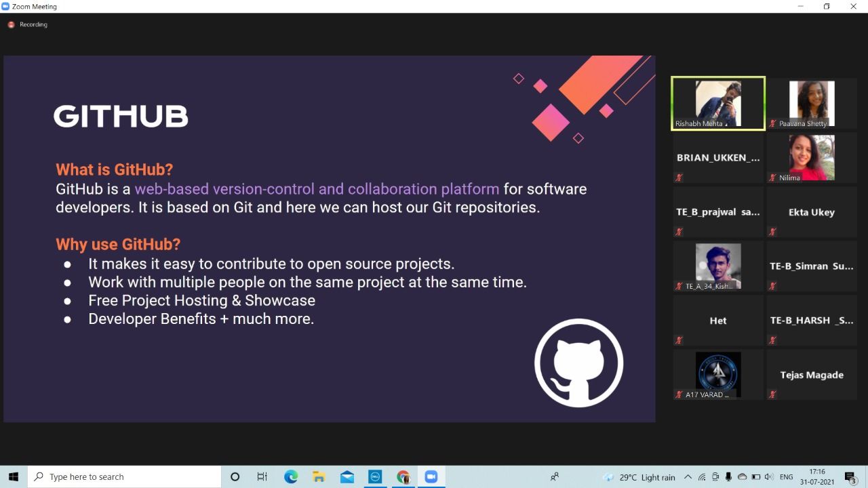Click the Zoom icon in the taskbar

pos(431,477)
